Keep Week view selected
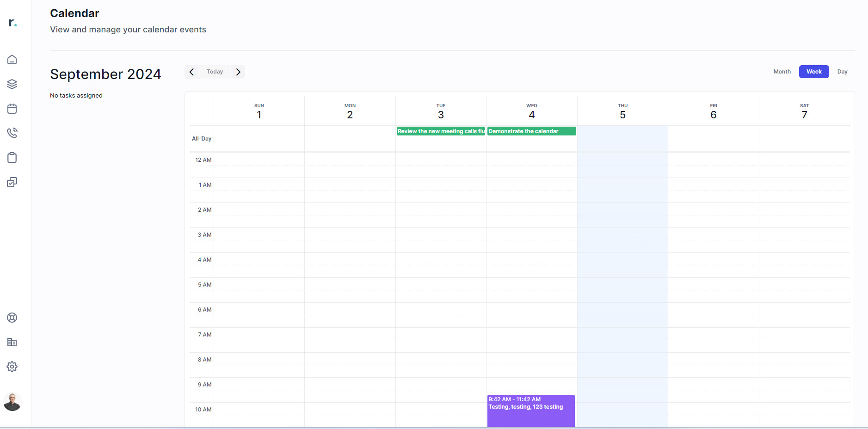 coord(813,72)
